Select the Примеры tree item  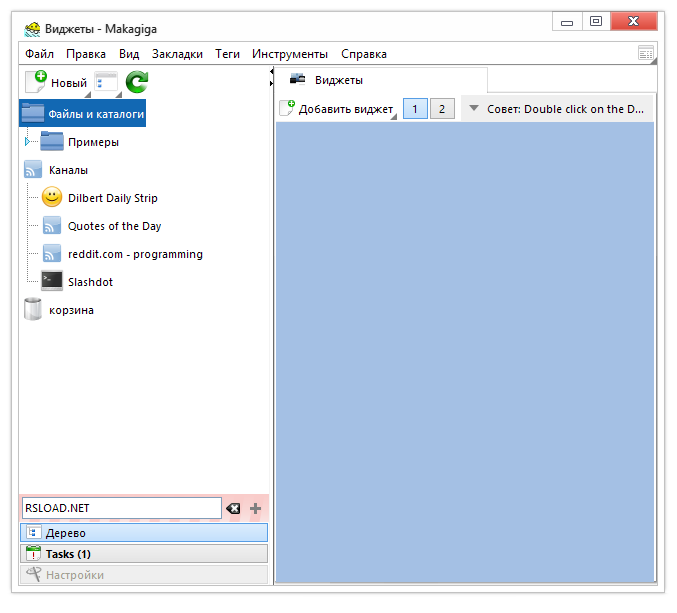click(x=93, y=142)
